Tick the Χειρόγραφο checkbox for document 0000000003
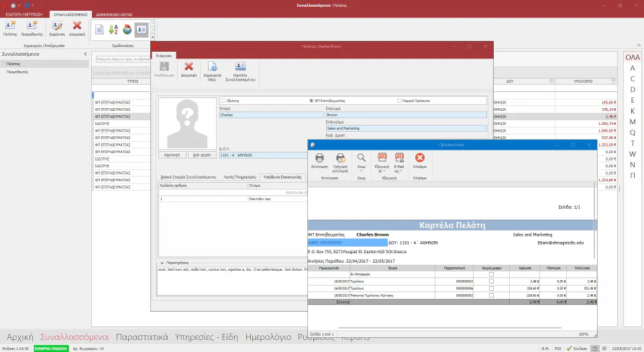 (x=491, y=281)
